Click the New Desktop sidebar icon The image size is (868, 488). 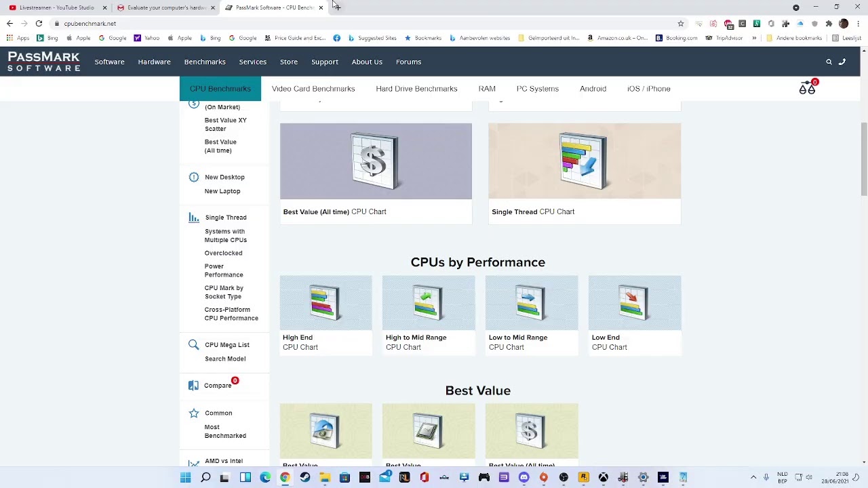(194, 177)
